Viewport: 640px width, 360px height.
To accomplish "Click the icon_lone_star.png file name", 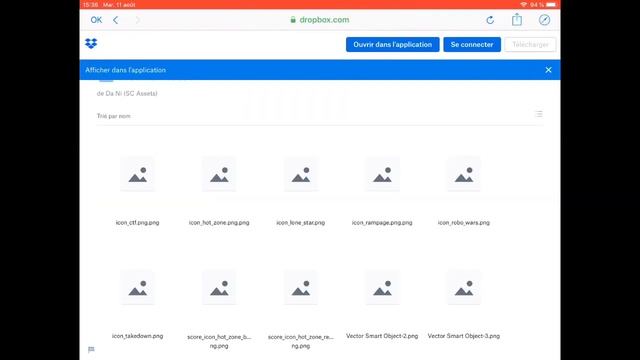I will [301, 222].
